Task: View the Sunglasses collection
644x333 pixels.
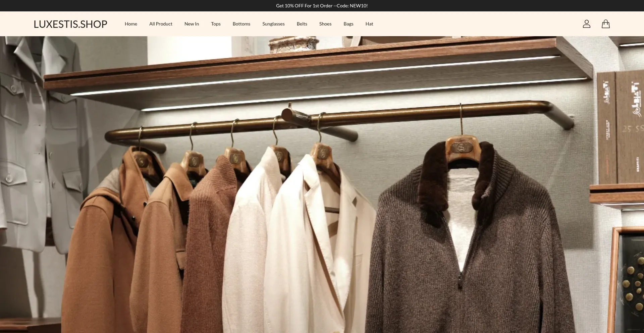Action: click(273, 23)
